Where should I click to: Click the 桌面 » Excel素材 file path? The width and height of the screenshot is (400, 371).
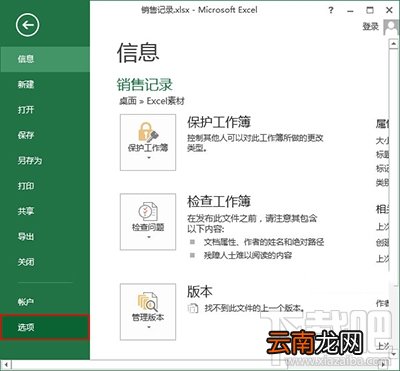click(x=152, y=101)
